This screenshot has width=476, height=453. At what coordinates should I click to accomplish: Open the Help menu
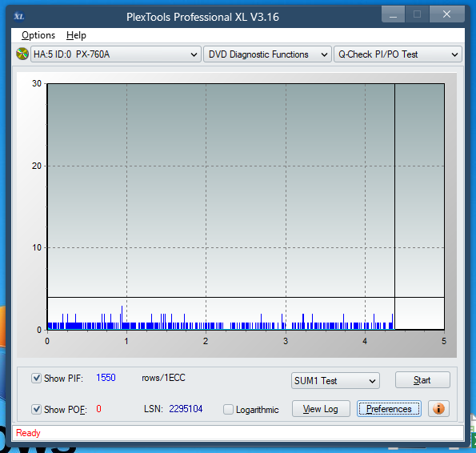(76, 35)
